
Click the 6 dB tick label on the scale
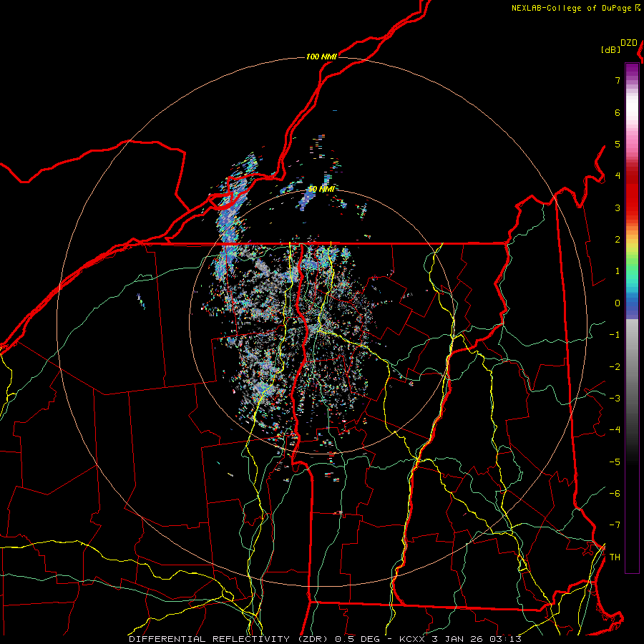[618, 112]
